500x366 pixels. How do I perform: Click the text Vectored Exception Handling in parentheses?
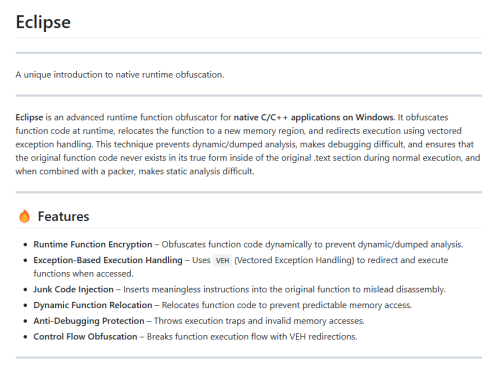pos(294,260)
